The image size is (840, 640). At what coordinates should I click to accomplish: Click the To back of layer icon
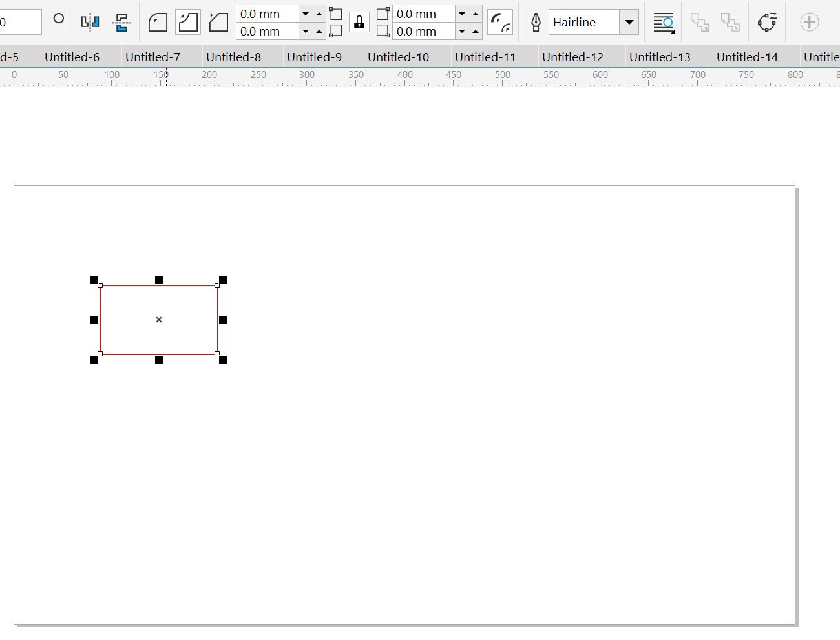pyautogui.click(x=730, y=22)
